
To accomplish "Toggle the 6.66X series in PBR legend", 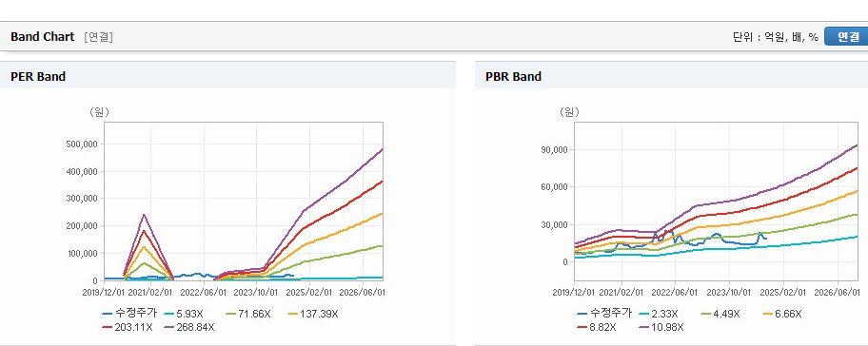I will pyautogui.click(x=781, y=314).
